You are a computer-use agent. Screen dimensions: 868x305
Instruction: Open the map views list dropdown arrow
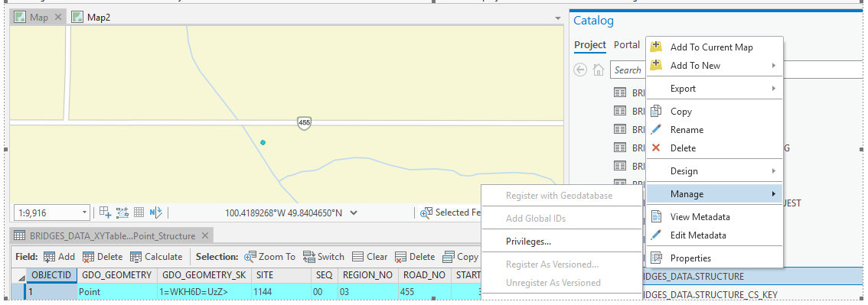(x=558, y=19)
